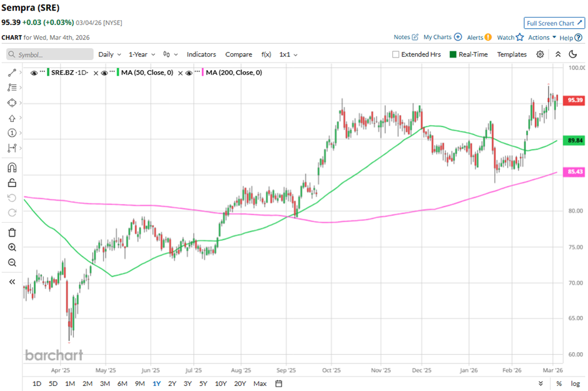Select the 6M time range

(122, 383)
